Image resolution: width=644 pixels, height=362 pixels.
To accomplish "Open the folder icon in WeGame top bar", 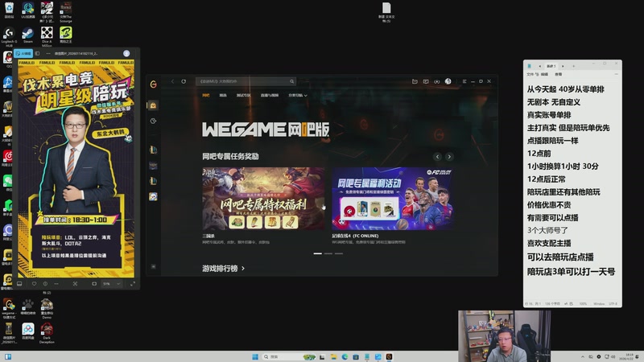I will [x=415, y=81].
